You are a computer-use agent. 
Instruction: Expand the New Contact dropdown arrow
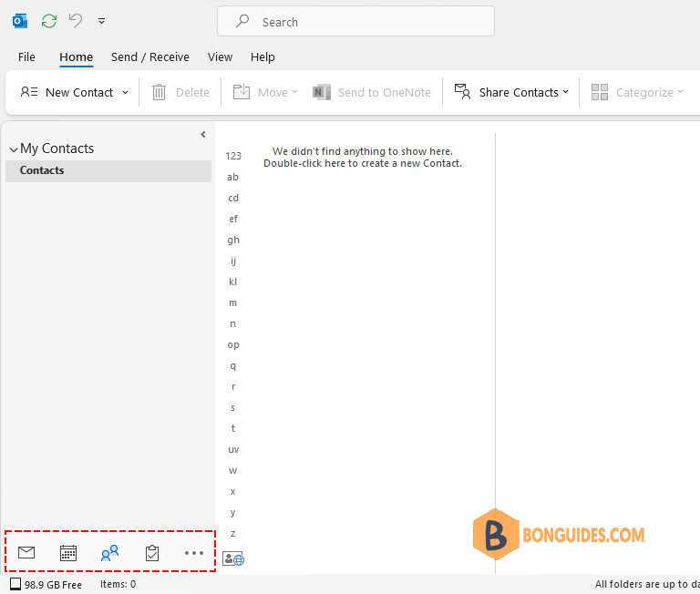pyautogui.click(x=126, y=92)
